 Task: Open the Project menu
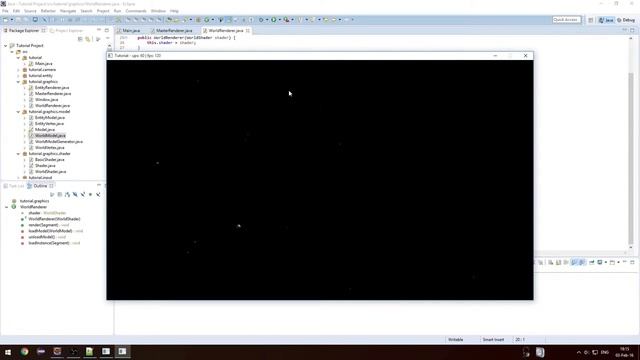(x=103, y=11)
